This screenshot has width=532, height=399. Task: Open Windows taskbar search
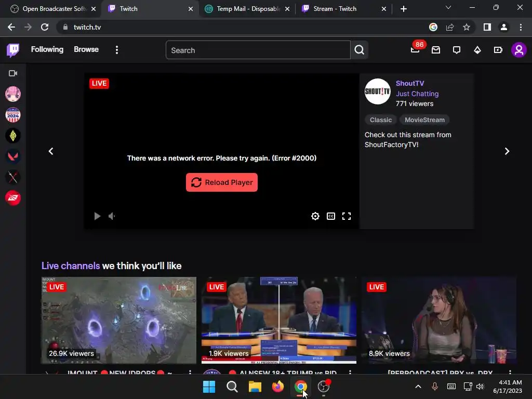tap(232, 387)
